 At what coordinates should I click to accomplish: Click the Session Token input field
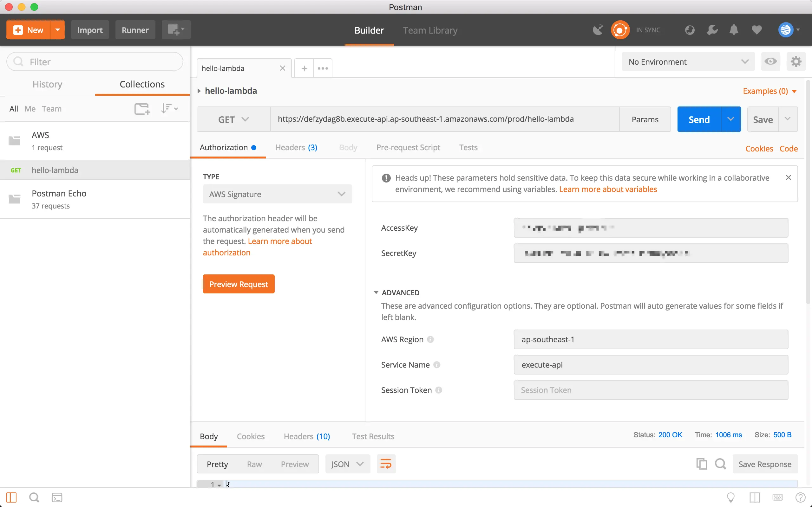650,390
